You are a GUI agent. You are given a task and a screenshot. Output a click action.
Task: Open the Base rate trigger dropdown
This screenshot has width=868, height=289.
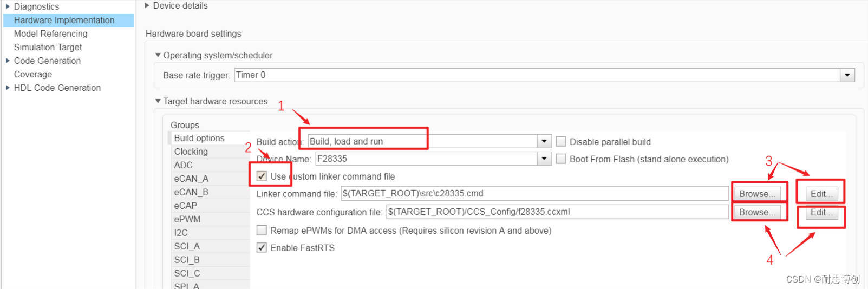click(x=847, y=75)
